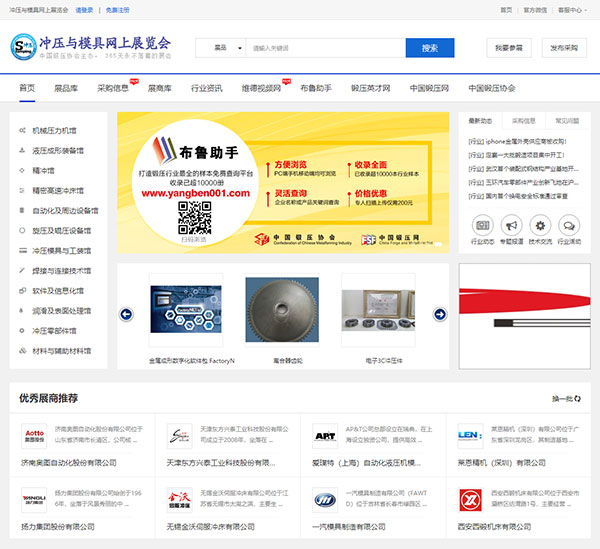Click the Aotto company logo
Viewport: 600px width, 549px height.
34,435
